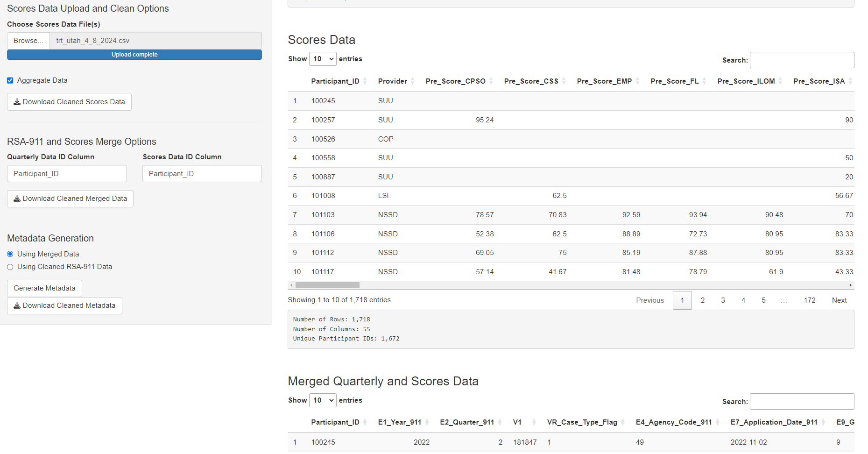This screenshot has width=868, height=454.
Task: Click Generate Metadata button
Action: point(44,288)
